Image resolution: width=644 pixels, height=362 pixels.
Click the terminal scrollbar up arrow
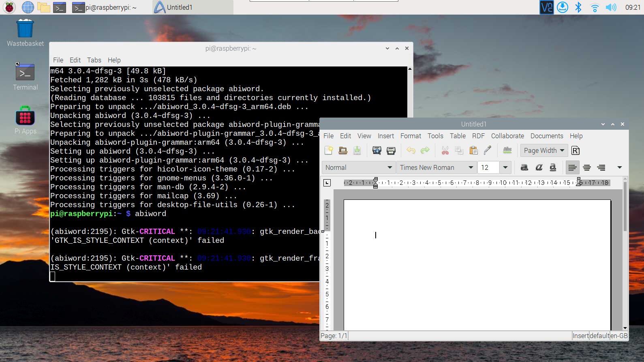click(x=410, y=69)
